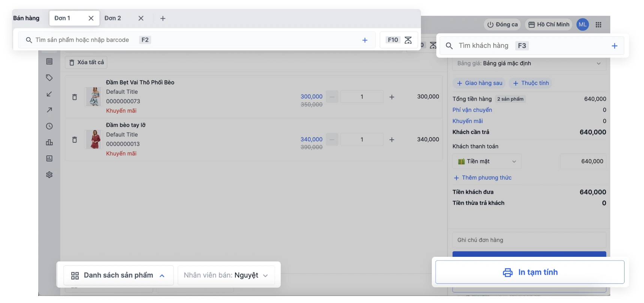Increase quantity of Đầm Bẹt Vai Thô Phối Bèo
The image size is (644, 303).
pyautogui.click(x=392, y=97)
